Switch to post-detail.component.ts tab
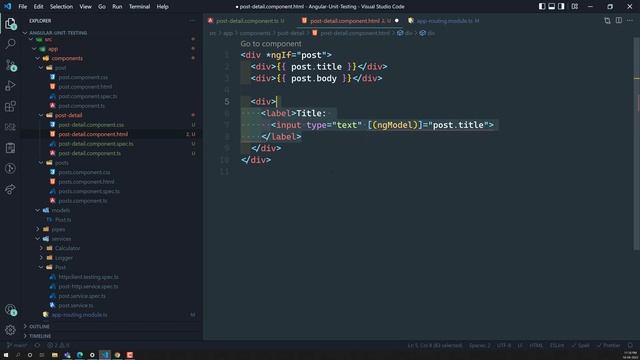This screenshot has height=360, width=640. click(x=246, y=20)
